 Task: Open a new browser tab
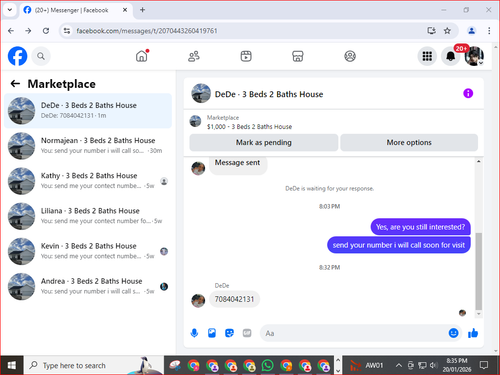coord(142,10)
